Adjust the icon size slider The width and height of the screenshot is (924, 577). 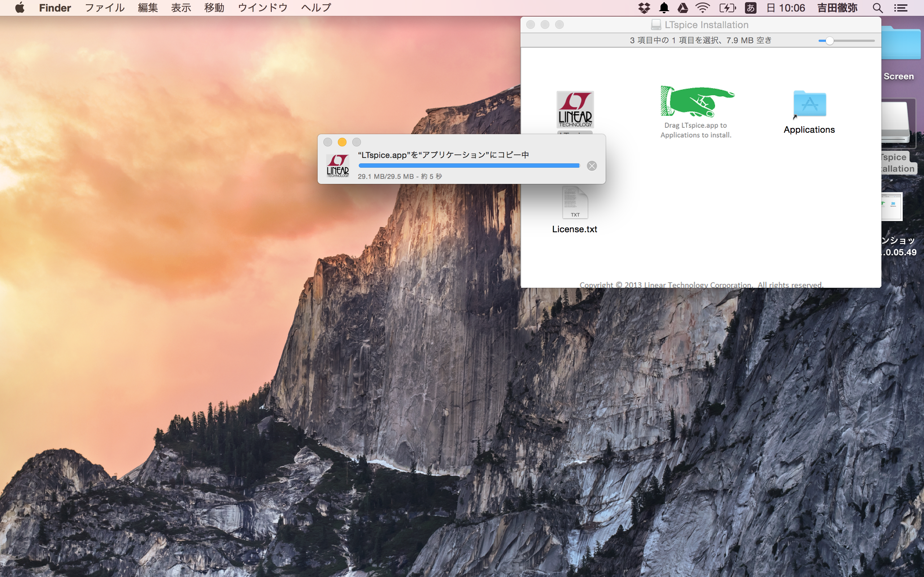829,41
